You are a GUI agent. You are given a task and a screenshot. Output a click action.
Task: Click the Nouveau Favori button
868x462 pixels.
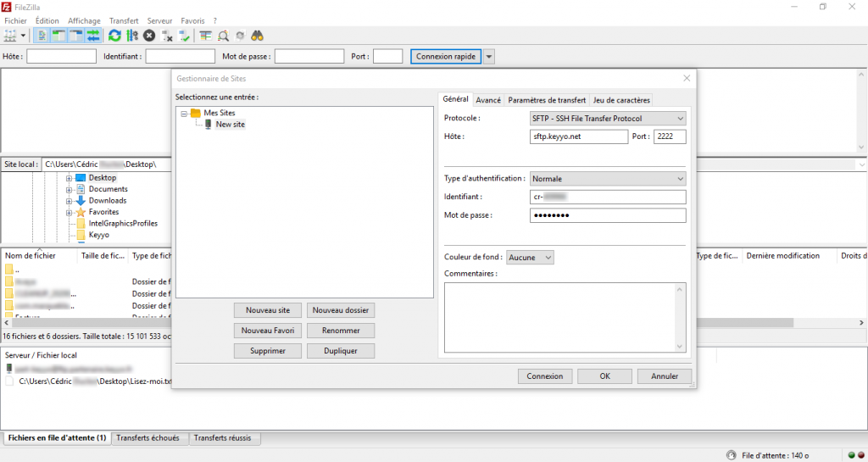pos(268,331)
